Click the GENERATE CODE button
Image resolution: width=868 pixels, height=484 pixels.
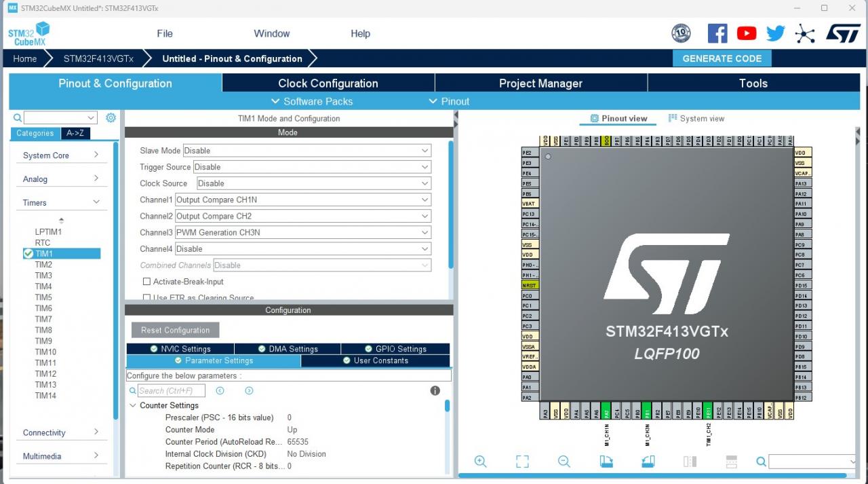(x=722, y=58)
